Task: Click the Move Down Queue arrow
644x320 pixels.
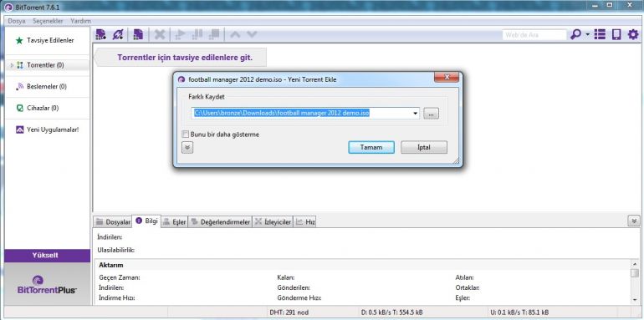Action: click(252, 34)
